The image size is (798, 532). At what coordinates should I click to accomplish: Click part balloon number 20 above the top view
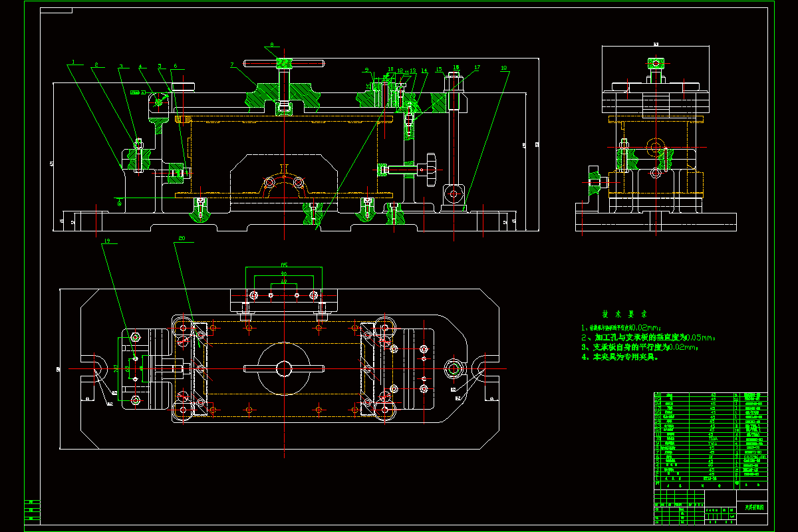181,239
